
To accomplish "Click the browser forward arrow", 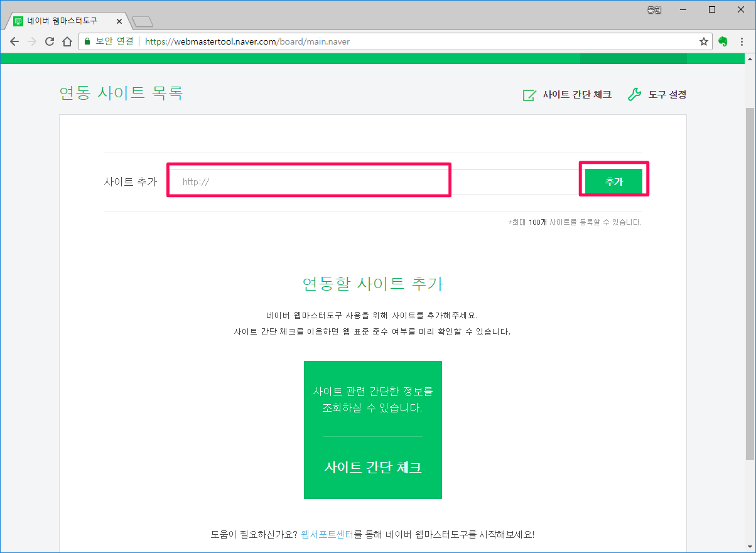I will 32,42.
